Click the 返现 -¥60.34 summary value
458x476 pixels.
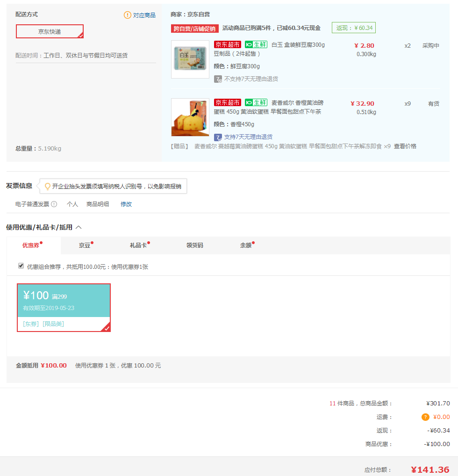438,431
